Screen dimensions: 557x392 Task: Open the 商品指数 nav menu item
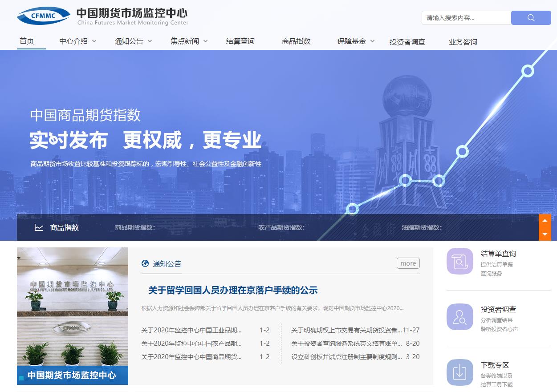296,41
